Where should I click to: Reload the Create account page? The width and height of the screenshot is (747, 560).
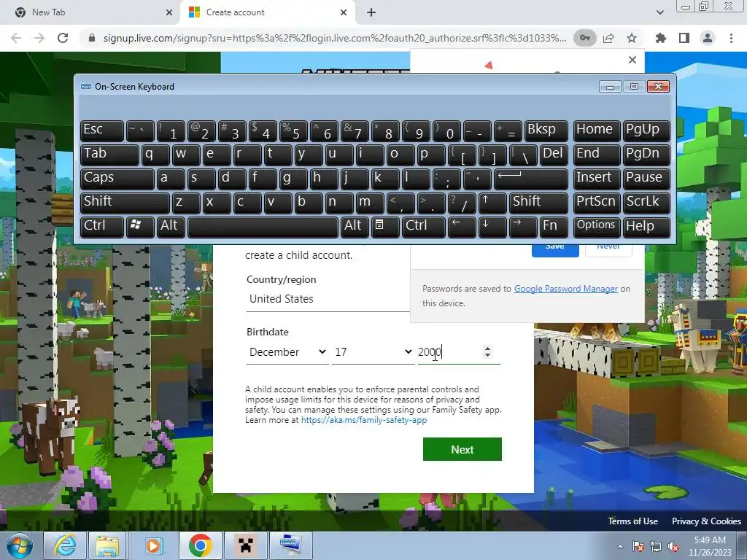pyautogui.click(x=63, y=38)
